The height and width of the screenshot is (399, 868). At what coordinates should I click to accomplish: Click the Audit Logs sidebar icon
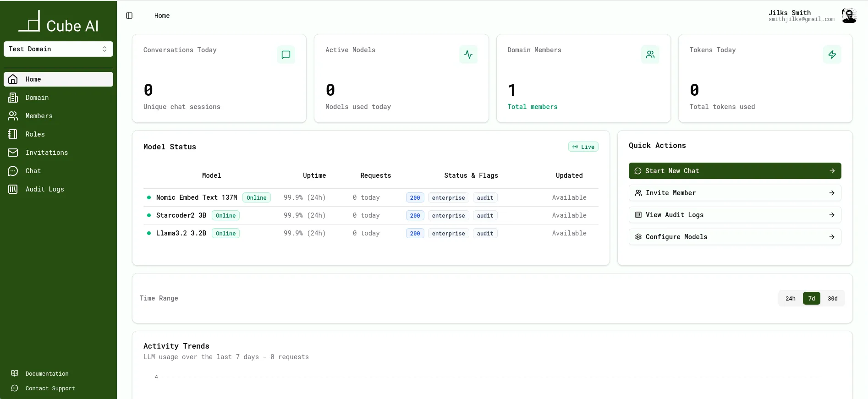(x=13, y=189)
